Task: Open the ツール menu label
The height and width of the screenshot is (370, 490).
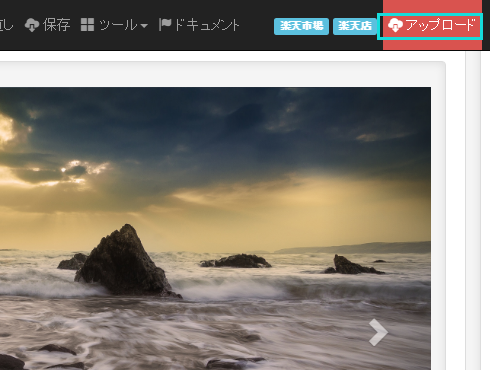Action: coord(118,25)
